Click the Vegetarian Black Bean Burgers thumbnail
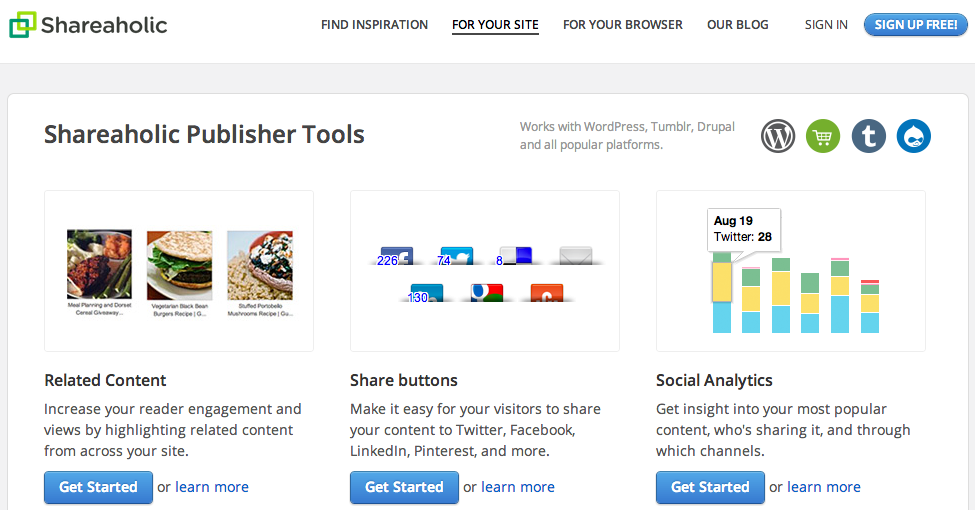 coord(180,266)
